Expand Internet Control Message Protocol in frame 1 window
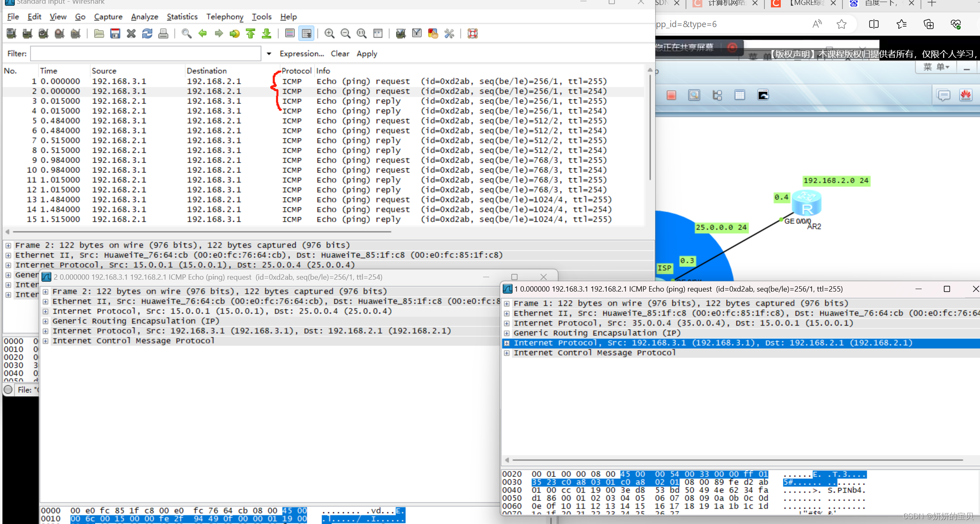 (x=507, y=353)
